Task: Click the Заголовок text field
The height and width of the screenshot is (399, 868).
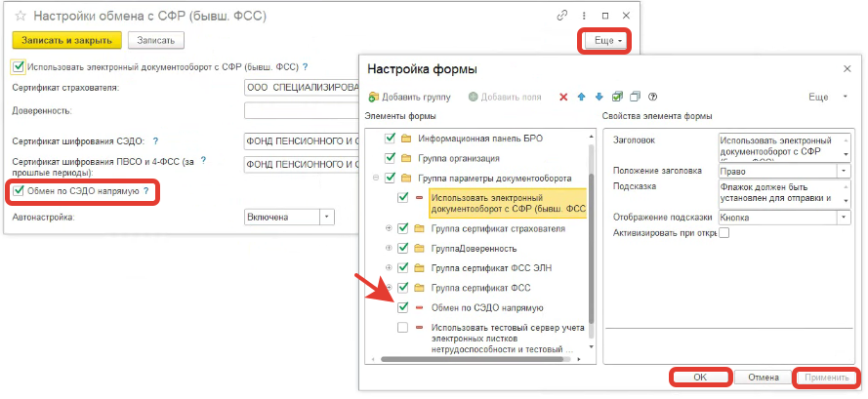Action: click(784, 146)
